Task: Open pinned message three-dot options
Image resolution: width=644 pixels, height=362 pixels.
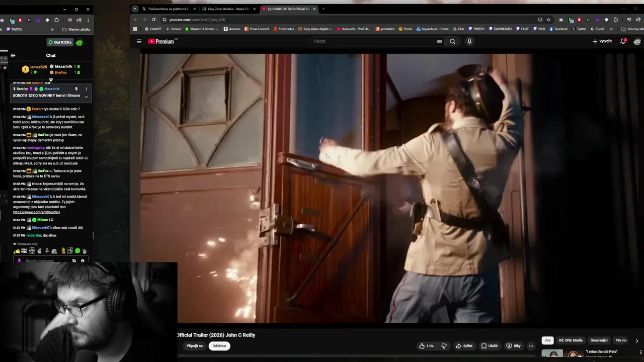Action: [86, 89]
